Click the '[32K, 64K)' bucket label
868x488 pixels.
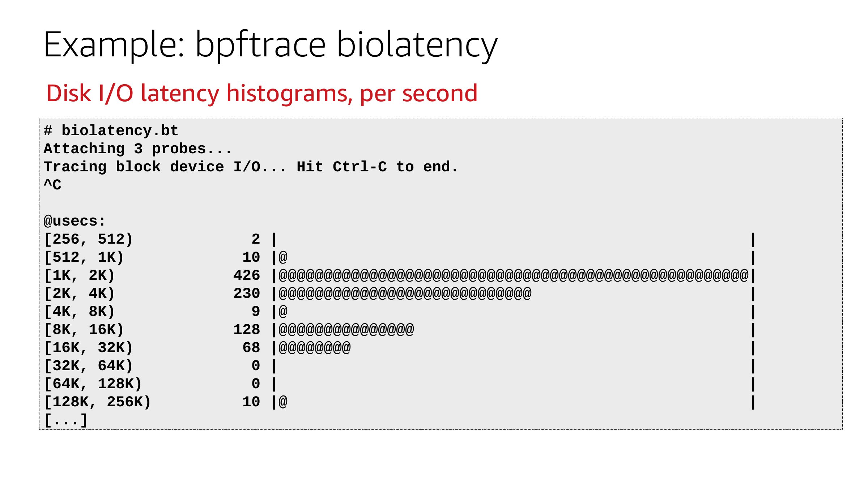[89, 365]
